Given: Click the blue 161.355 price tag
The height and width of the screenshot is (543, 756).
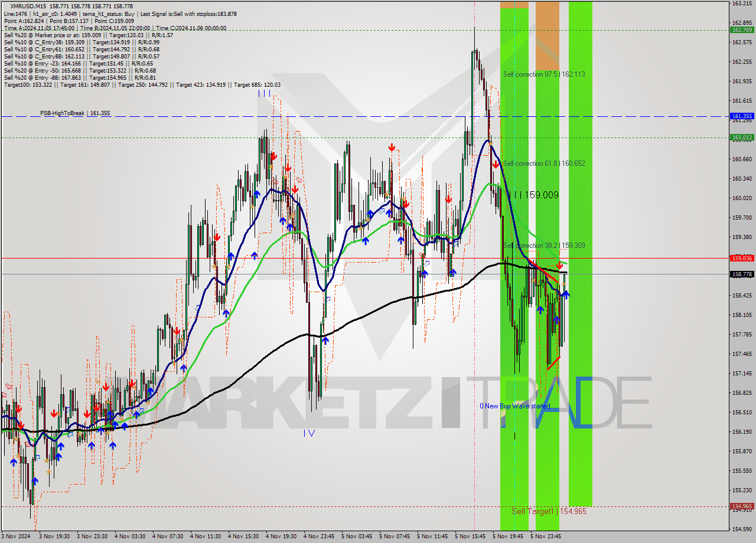Looking at the screenshot, I should pyautogui.click(x=742, y=116).
